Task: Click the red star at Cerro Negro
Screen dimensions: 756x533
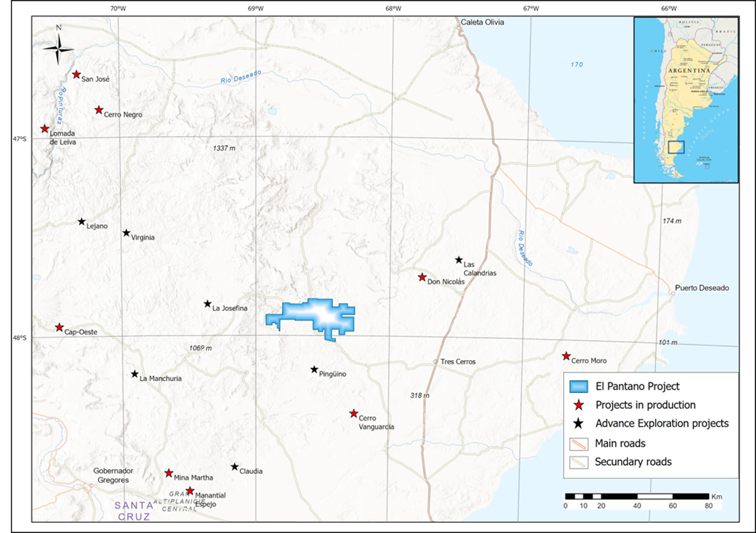Action: (x=99, y=110)
